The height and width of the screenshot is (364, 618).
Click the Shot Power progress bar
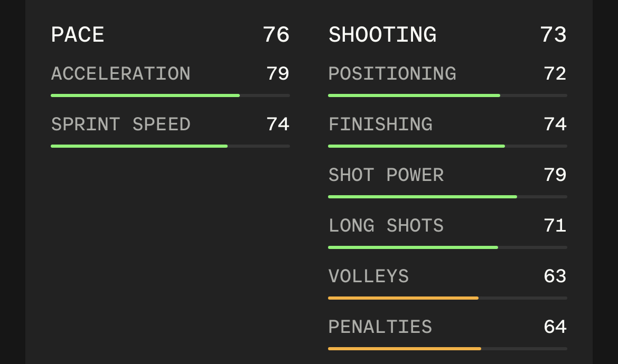[x=448, y=197]
